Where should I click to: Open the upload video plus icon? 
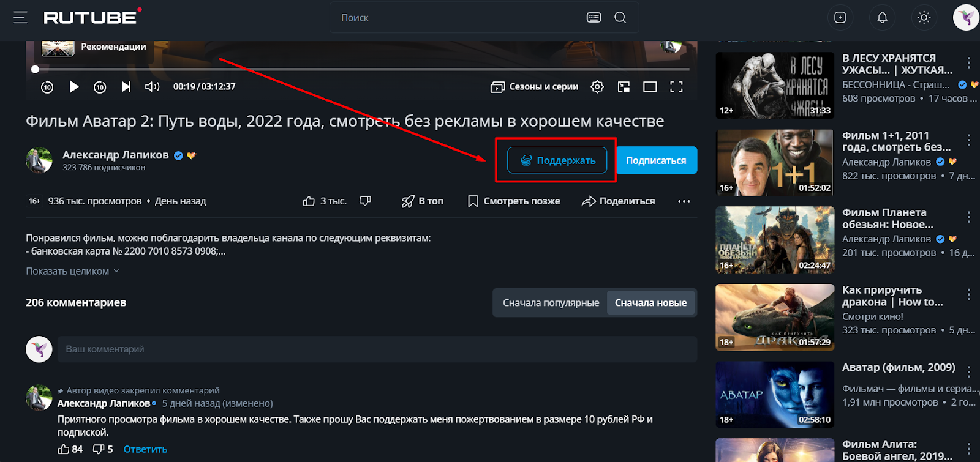[x=840, y=18]
